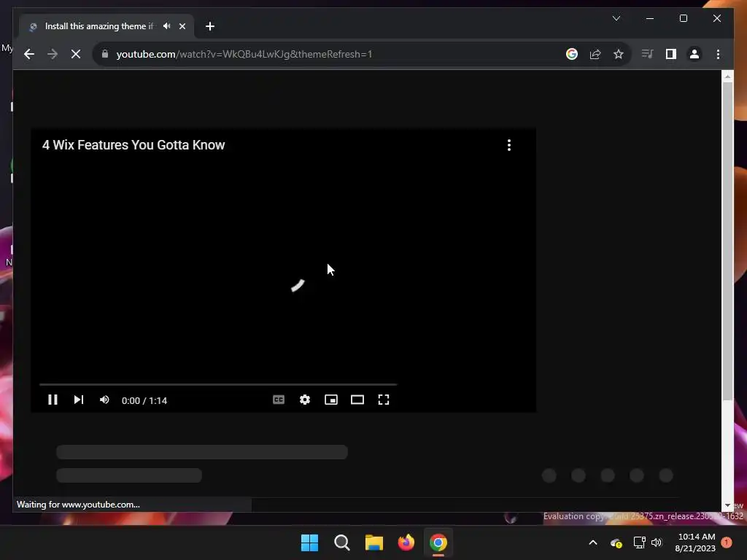Screen dimensions: 747x560
Task: Open the cloud sync tray icon
Action: (x=616, y=542)
